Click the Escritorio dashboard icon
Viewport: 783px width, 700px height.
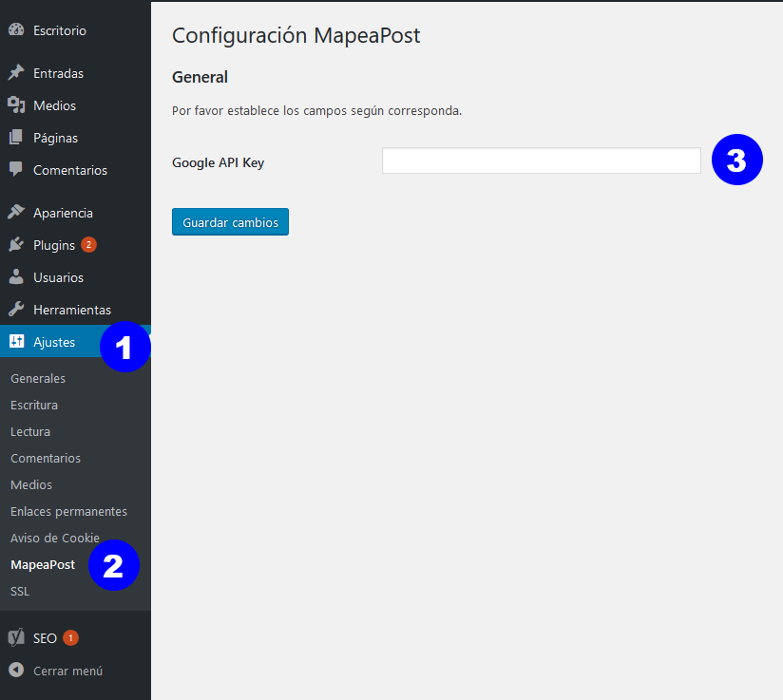[x=16, y=30]
